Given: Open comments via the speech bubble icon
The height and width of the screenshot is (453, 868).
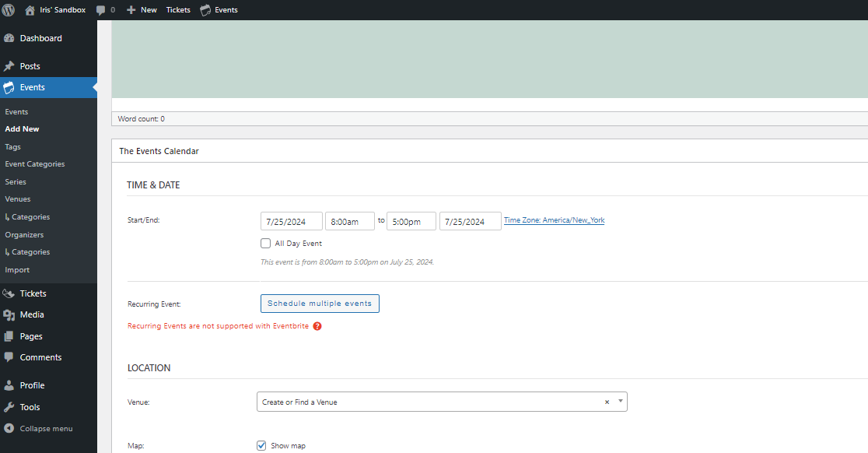Looking at the screenshot, I should (102, 9).
